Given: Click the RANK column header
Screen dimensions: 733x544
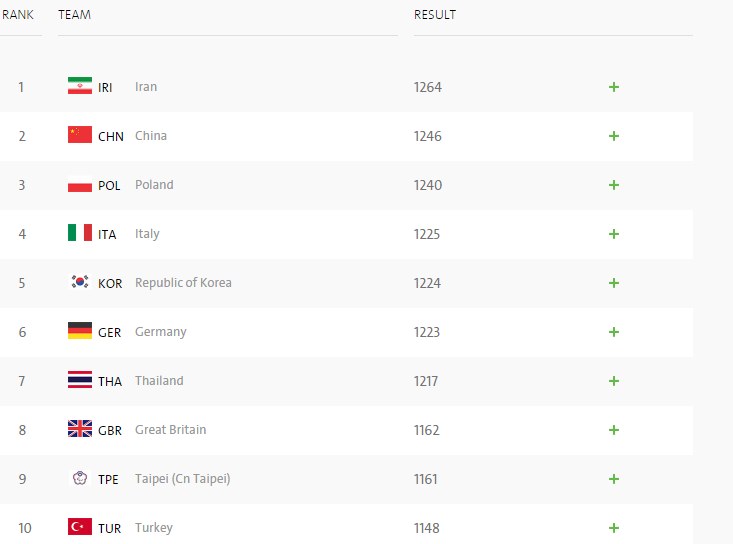Looking at the screenshot, I should point(18,15).
